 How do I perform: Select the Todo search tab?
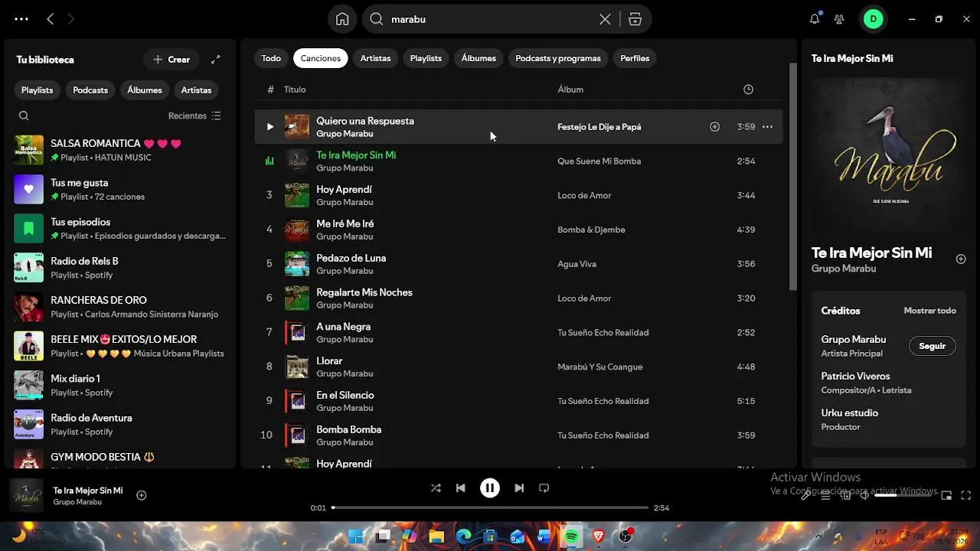point(271,58)
